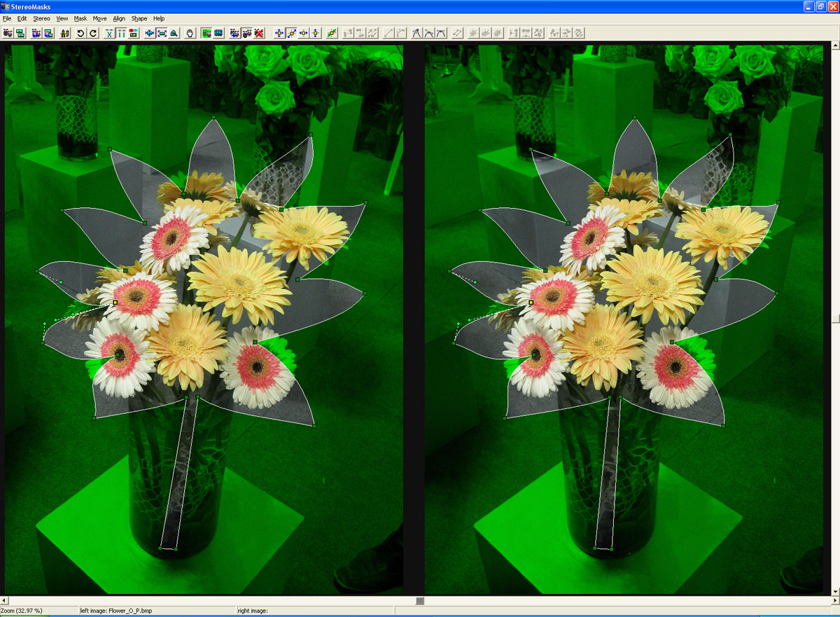Activate the Undo toolbar icon
The image size is (840, 617).
point(79,32)
